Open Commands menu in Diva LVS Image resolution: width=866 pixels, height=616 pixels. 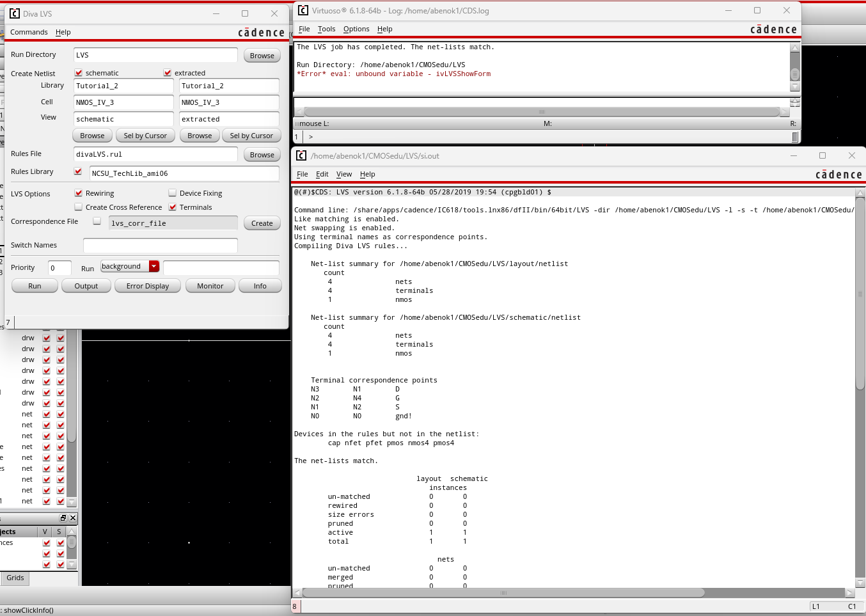[29, 32]
